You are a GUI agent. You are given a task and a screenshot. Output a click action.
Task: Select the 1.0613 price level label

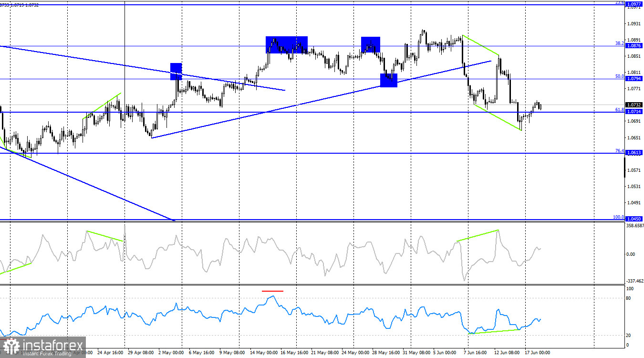(634, 153)
